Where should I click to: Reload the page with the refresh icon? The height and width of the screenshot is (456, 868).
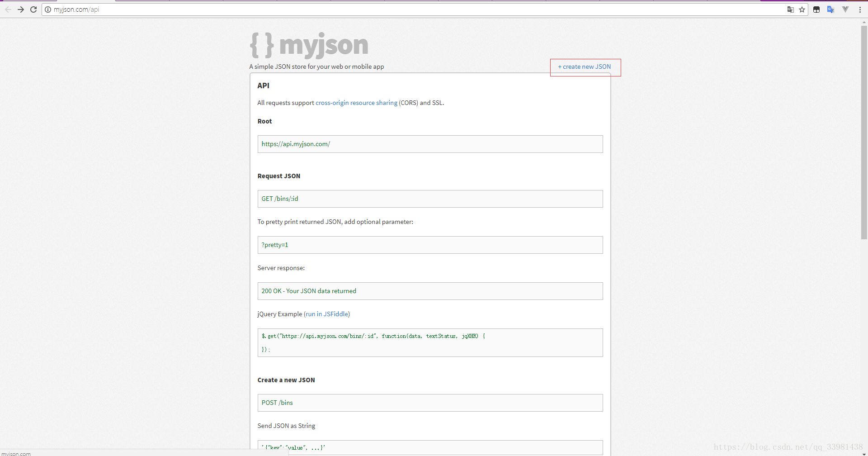point(33,9)
